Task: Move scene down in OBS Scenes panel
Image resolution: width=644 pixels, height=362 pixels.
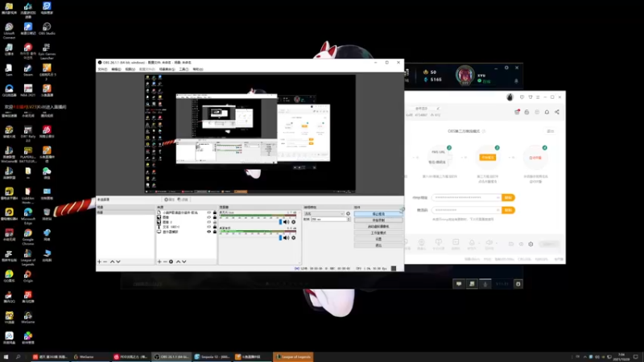Action: [118, 261]
